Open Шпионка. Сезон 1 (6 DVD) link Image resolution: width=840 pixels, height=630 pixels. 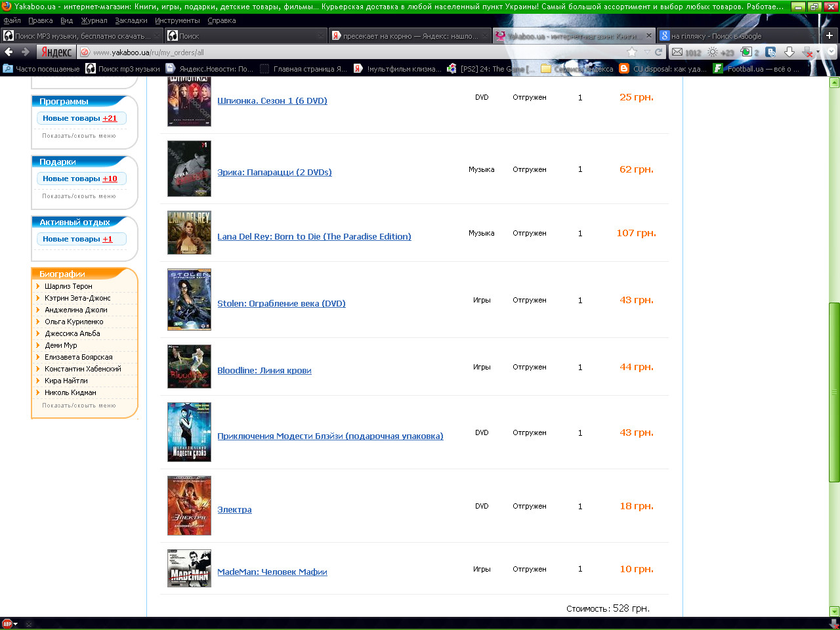click(272, 100)
